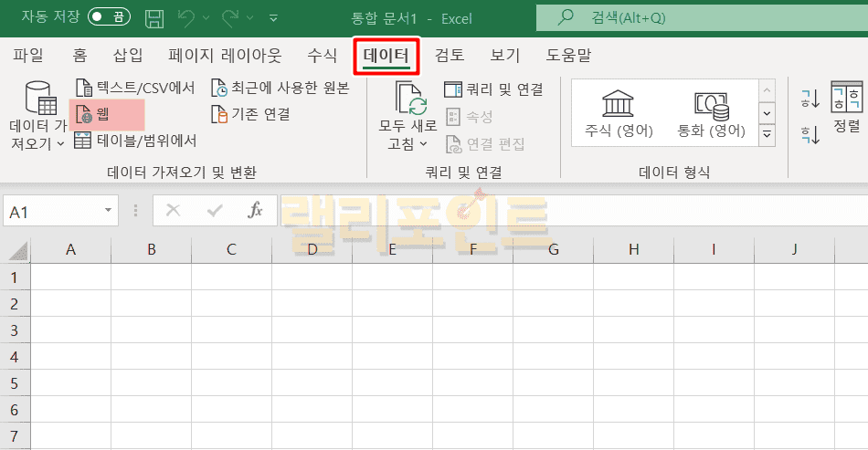The width and height of the screenshot is (868, 450).
Task: Open the 삽입 ribbon tab
Action: [x=128, y=56]
